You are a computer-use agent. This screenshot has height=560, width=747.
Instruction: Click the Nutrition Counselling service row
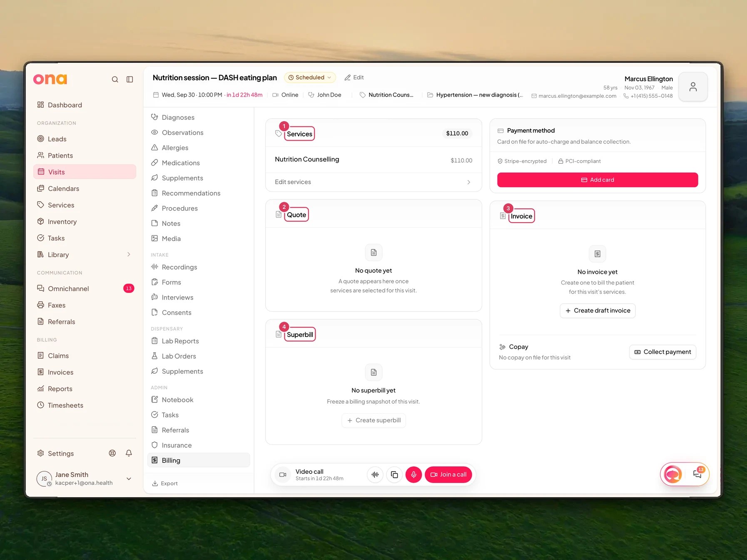coord(373,160)
